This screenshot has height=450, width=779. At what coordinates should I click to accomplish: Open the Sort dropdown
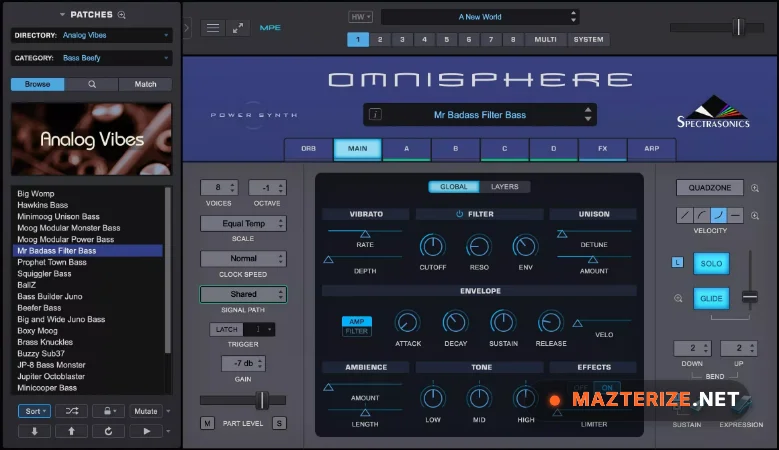35,411
